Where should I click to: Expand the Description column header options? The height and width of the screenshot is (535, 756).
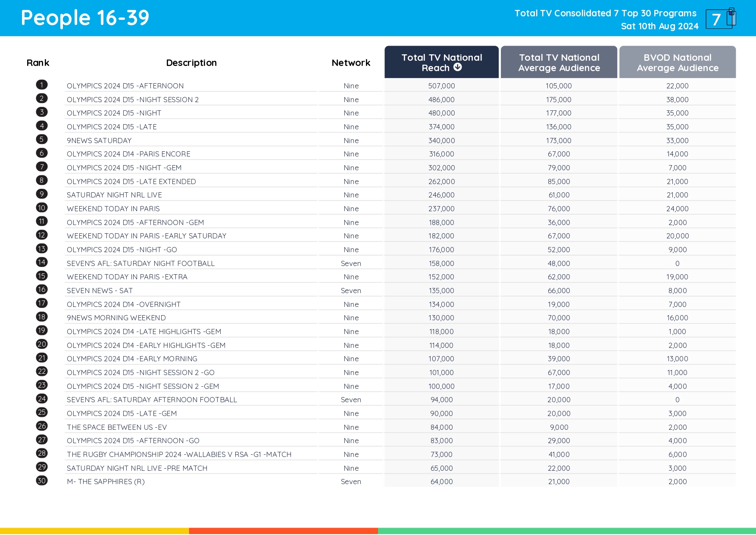(x=191, y=63)
